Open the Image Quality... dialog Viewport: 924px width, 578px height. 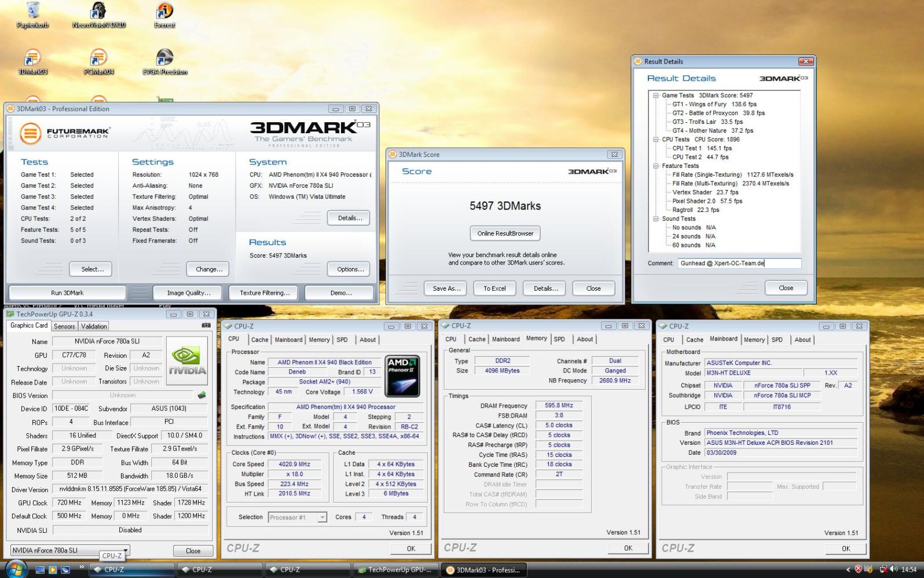tap(189, 293)
